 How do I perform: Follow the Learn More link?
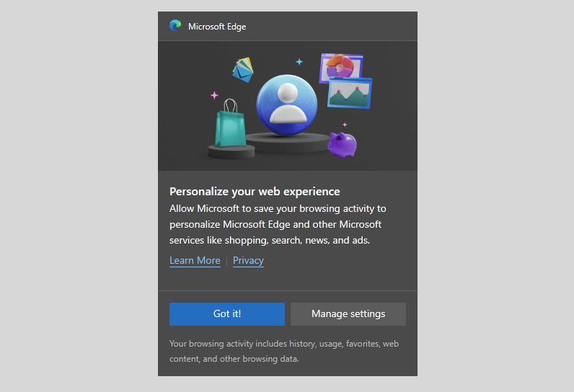coord(195,260)
